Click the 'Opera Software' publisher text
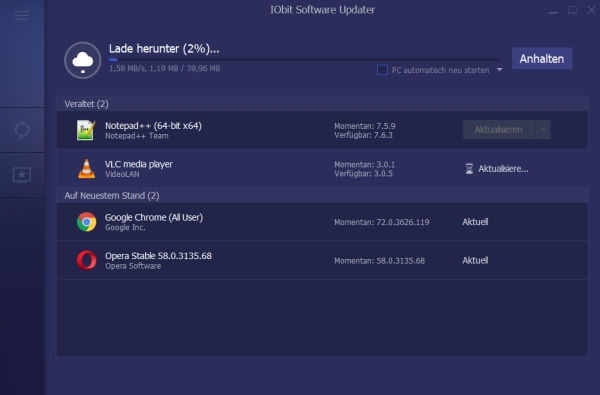This screenshot has width=600, height=395. coord(133,266)
